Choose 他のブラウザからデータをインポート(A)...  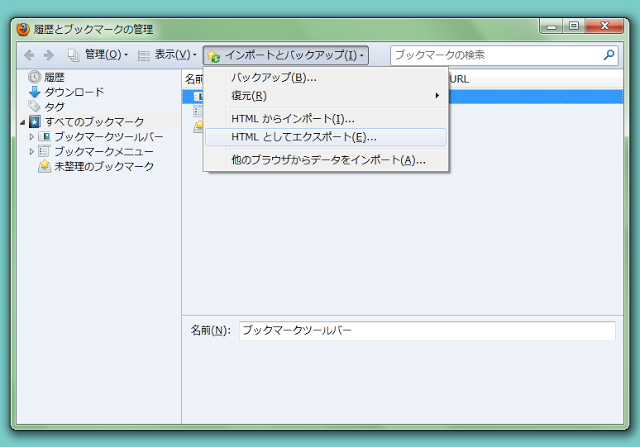[326, 160]
